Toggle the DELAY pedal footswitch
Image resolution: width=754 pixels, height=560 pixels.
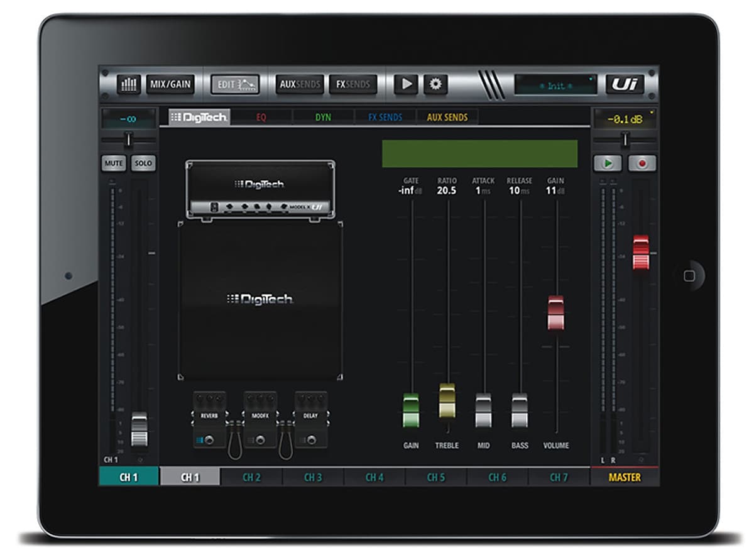click(312, 439)
